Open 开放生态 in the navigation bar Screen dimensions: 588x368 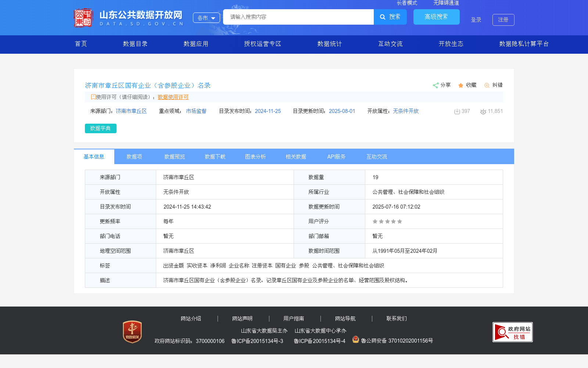click(451, 44)
